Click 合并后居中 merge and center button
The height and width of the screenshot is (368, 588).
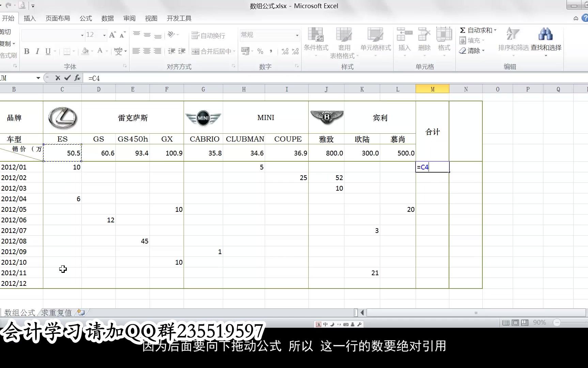211,51
